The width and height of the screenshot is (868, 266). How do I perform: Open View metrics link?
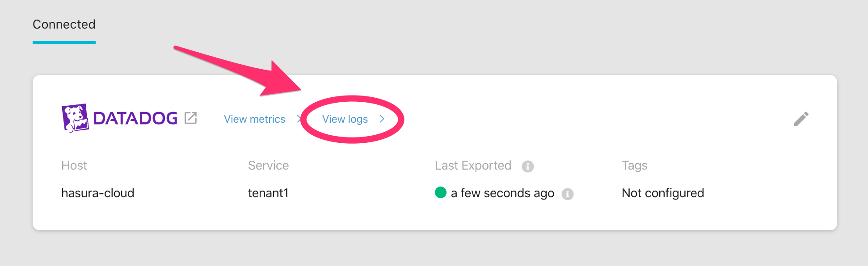(254, 119)
